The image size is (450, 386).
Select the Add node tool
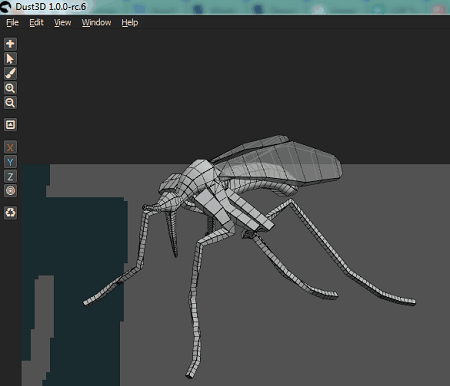tap(10, 44)
